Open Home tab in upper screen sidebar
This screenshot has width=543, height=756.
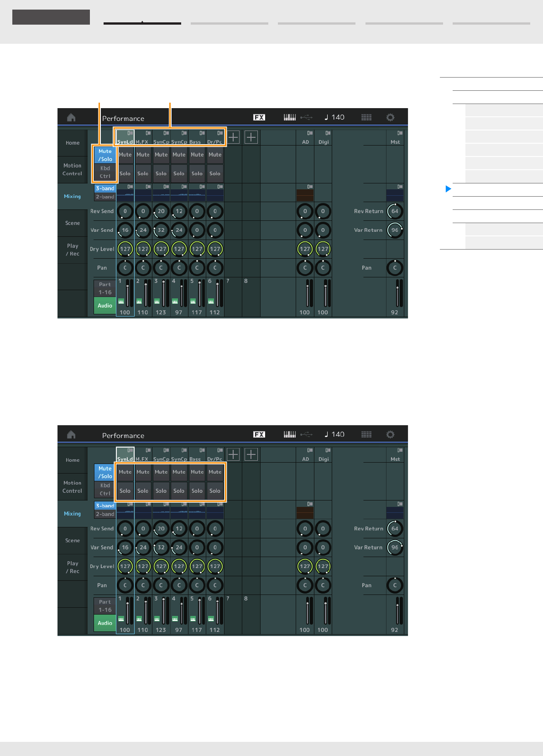pos(73,143)
